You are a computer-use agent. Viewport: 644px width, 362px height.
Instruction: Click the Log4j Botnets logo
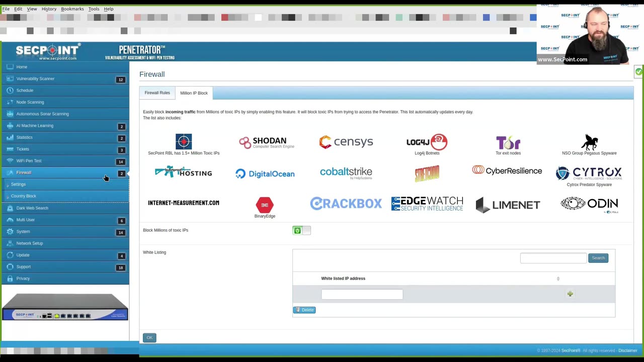(x=427, y=142)
